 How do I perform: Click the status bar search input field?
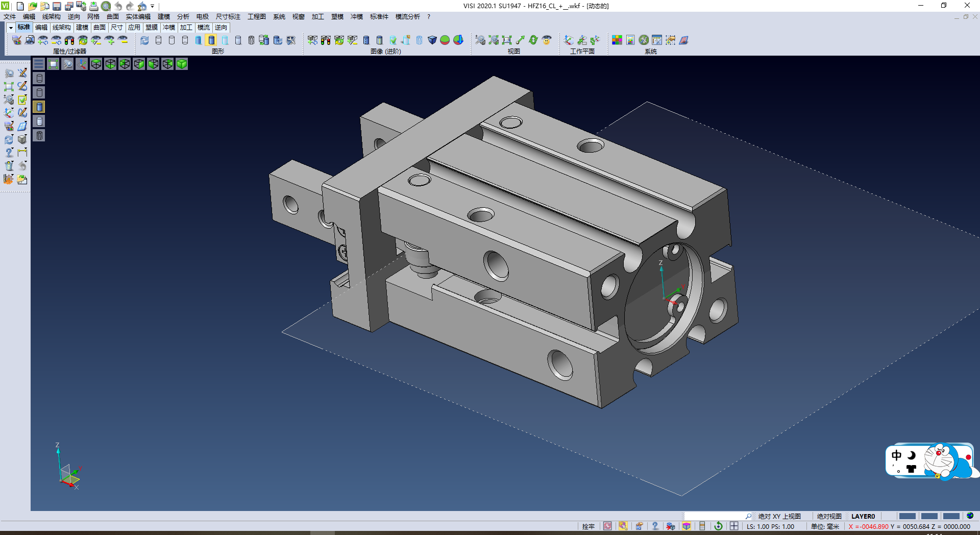point(715,516)
